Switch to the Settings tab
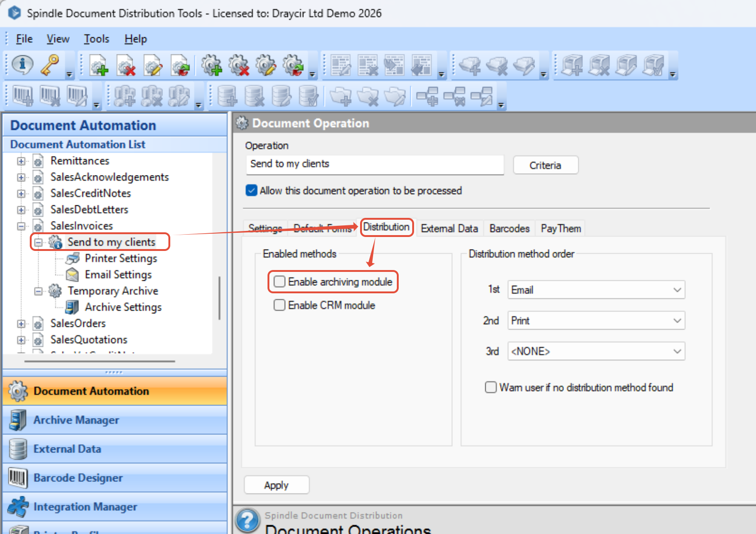 coord(265,228)
